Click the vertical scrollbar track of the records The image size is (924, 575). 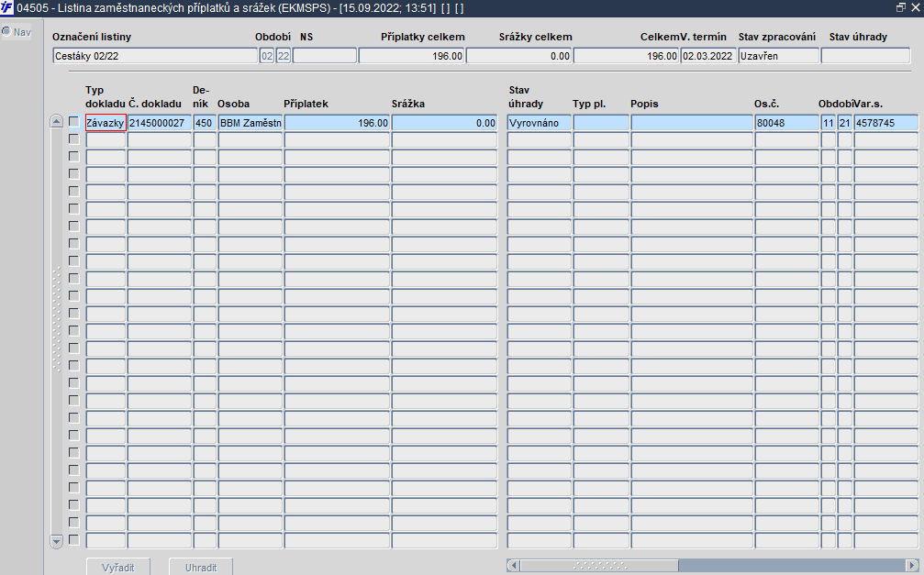coord(57,331)
